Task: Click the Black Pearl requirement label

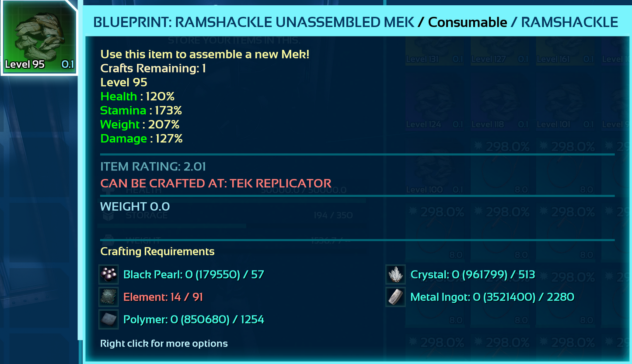Action: (x=193, y=274)
